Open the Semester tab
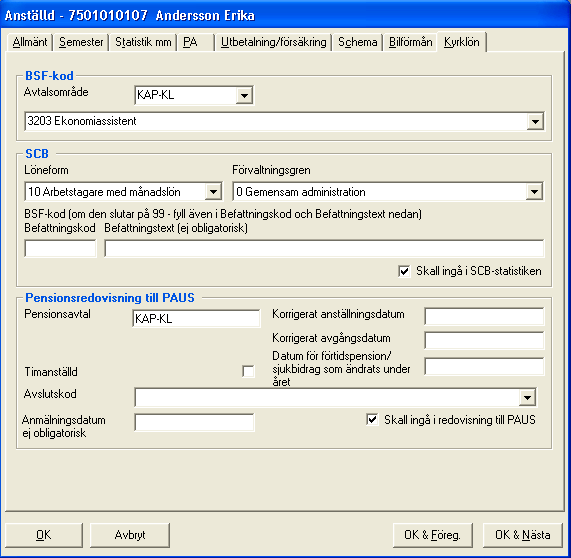 [x=81, y=42]
